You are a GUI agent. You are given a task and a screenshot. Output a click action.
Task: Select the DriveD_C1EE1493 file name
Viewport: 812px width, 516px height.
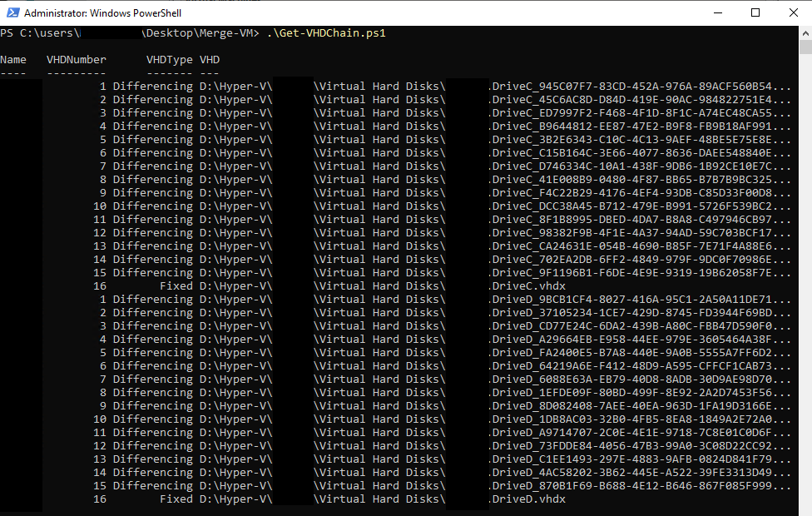640,459
